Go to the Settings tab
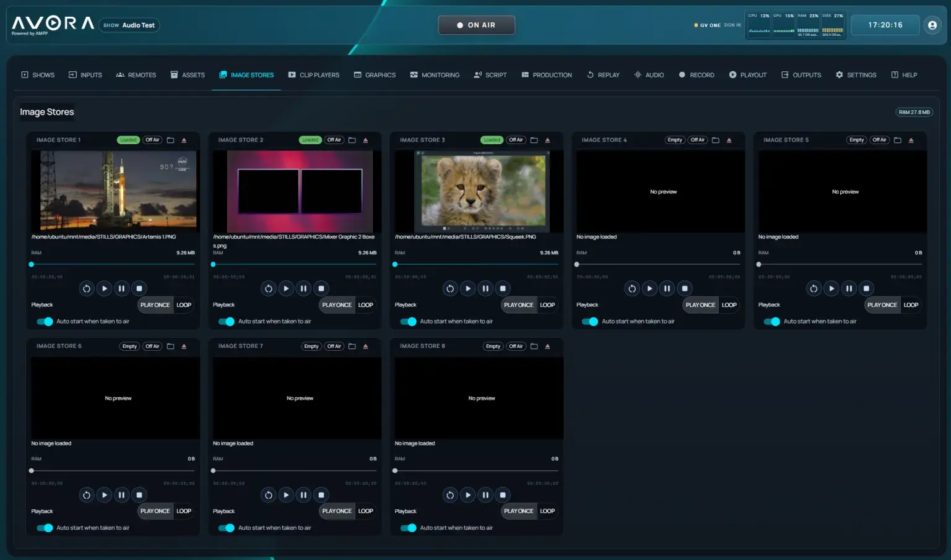951x560 pixels. click(856, 75)
